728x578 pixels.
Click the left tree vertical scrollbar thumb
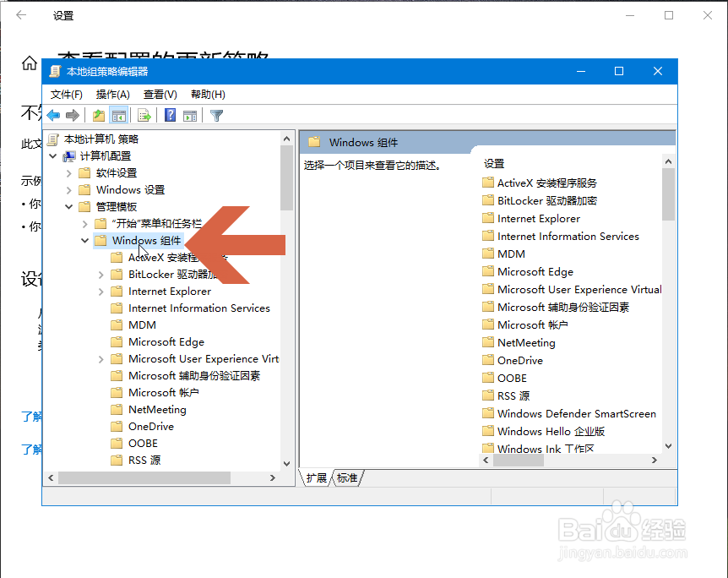coord(286,178)
